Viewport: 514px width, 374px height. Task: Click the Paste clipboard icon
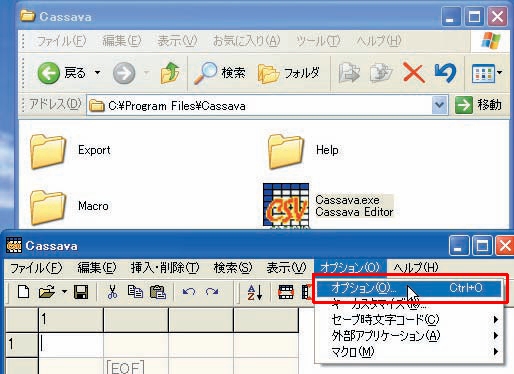pos(158,292)
